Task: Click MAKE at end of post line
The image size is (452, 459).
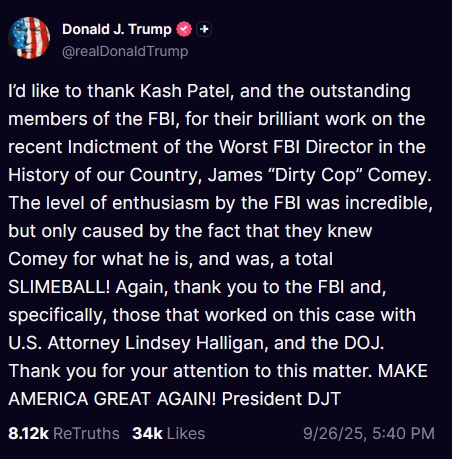Action: click(x=403, y=371)
